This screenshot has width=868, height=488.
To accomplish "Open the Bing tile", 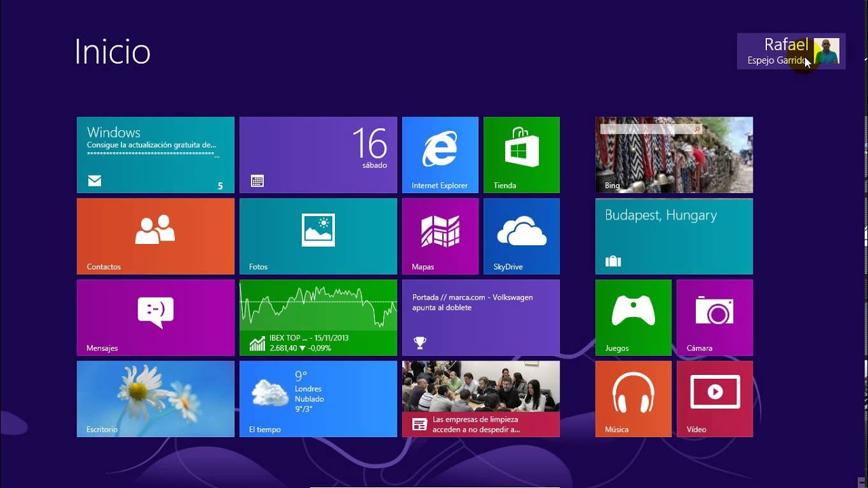I will (x=674, y=155).
